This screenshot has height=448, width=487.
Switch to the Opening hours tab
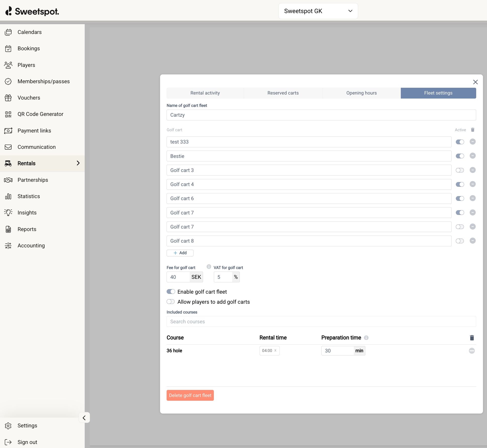click(361, 93)
